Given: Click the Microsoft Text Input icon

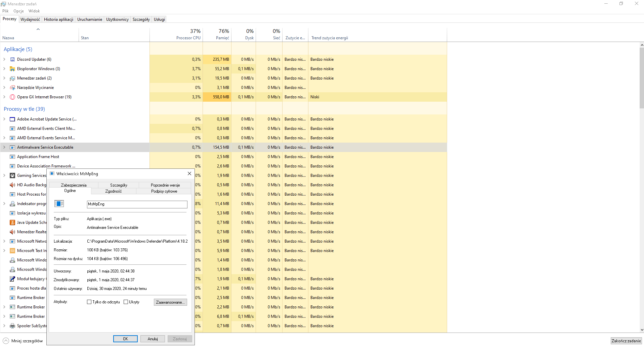Looking at the screenshot, I should click(12, 251).
